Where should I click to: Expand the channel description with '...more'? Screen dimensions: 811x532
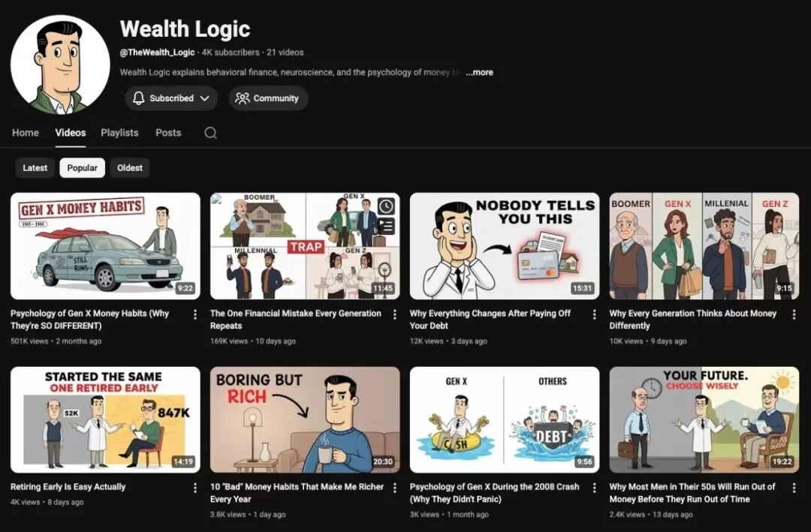479,72
